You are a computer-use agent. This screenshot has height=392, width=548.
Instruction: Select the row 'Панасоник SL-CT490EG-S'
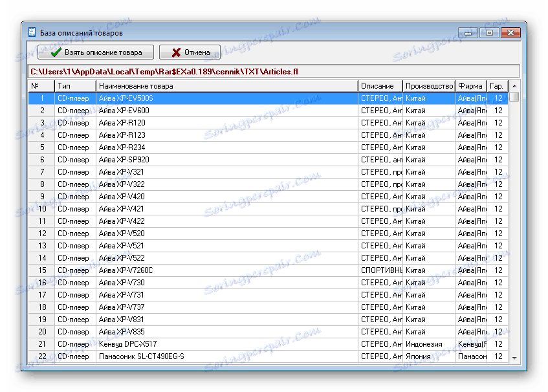(x=268, y=356)
